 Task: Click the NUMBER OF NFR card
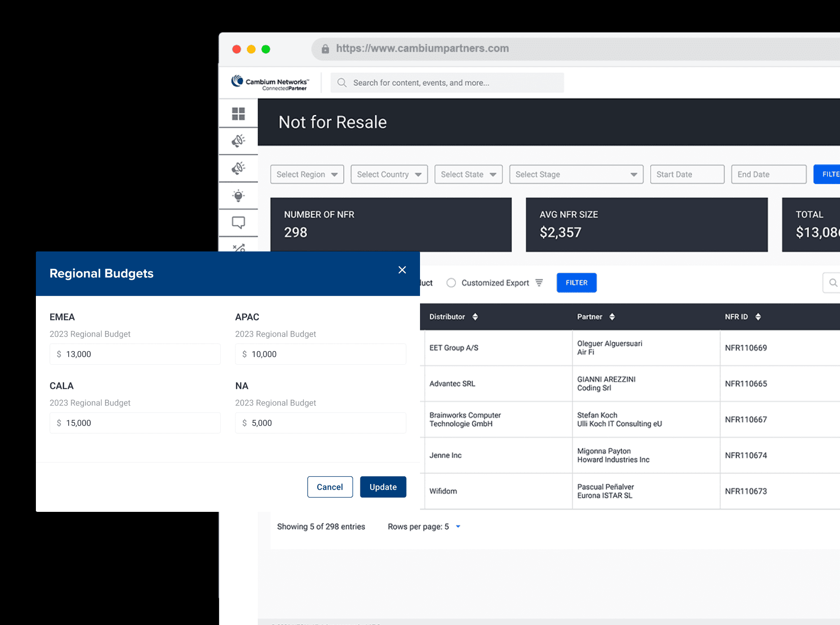click(391, 224)
